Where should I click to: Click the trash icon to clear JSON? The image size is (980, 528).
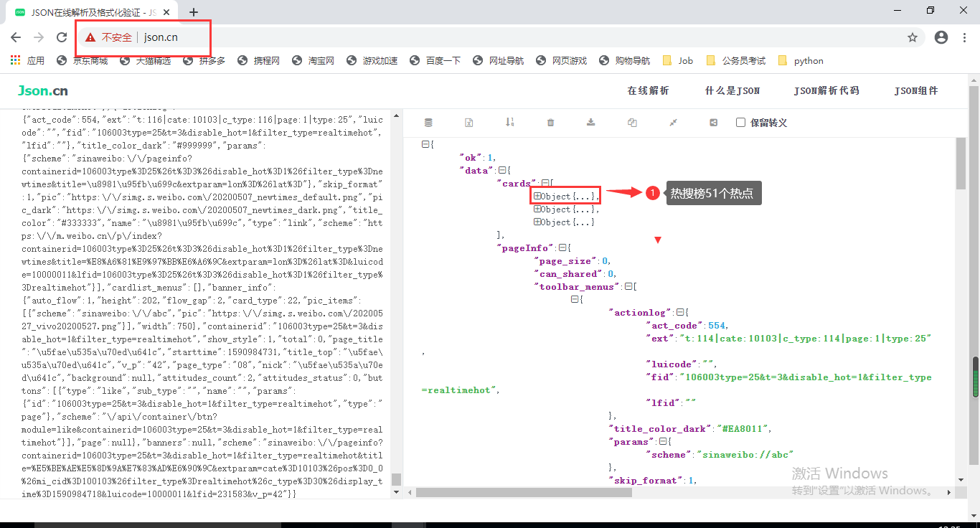pyautogui.click(x=551, y=123)
